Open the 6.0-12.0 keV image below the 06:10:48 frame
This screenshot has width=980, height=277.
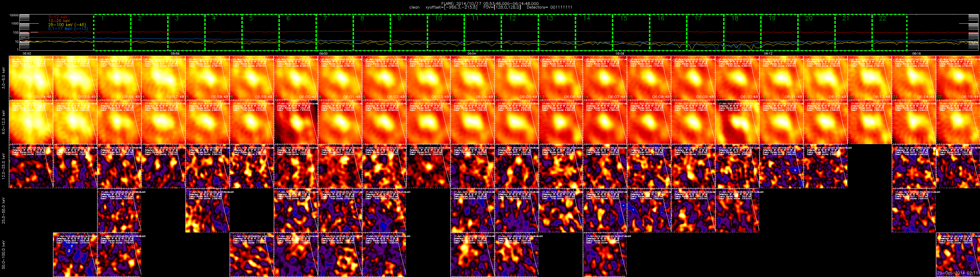[737, 122]
